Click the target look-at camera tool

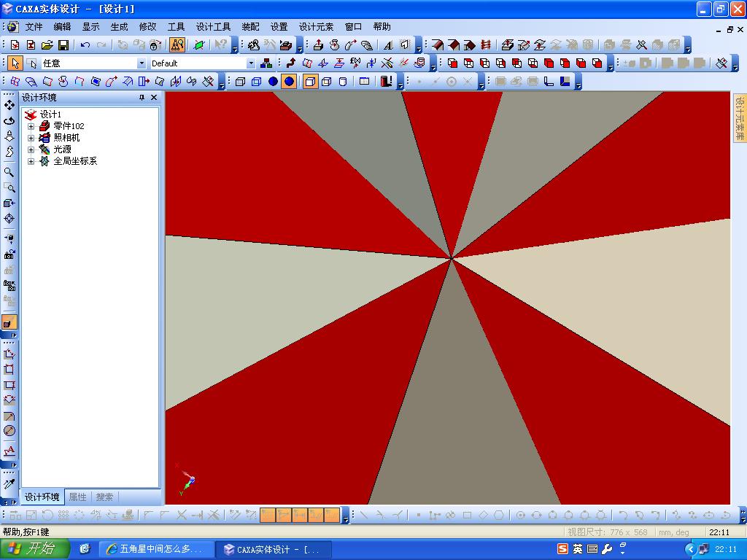pos(9,219)
